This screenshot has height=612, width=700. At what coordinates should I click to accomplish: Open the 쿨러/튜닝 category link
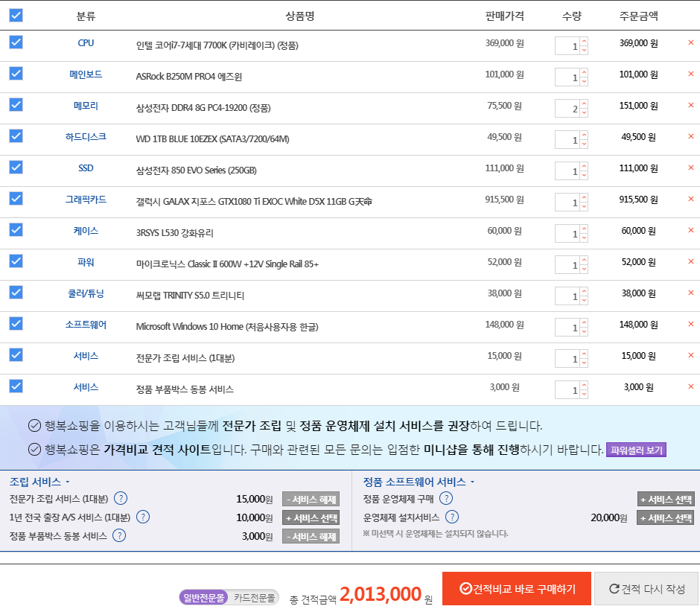point(86,293)
